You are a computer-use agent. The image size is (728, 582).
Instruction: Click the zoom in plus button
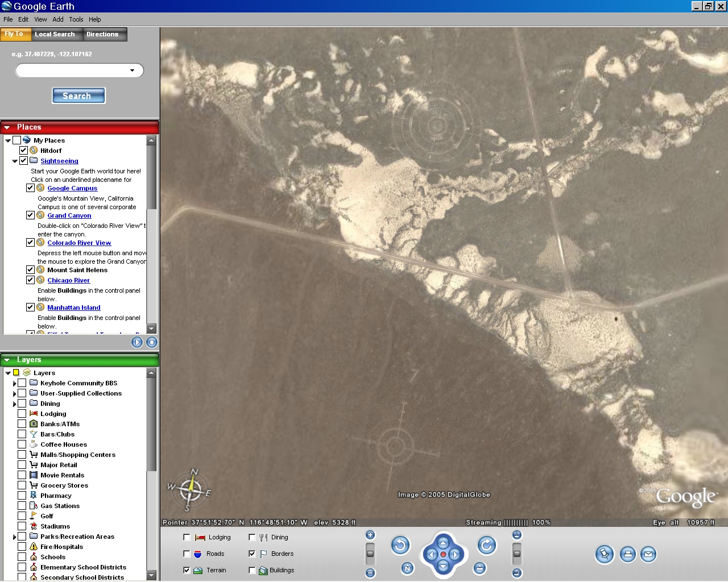click(370, 535)
